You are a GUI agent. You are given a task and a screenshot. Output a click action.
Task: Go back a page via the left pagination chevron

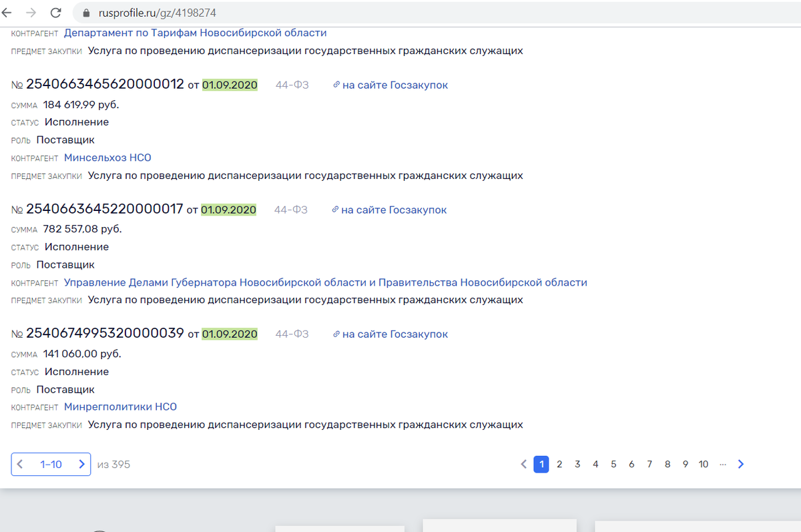tap(524, 463)
